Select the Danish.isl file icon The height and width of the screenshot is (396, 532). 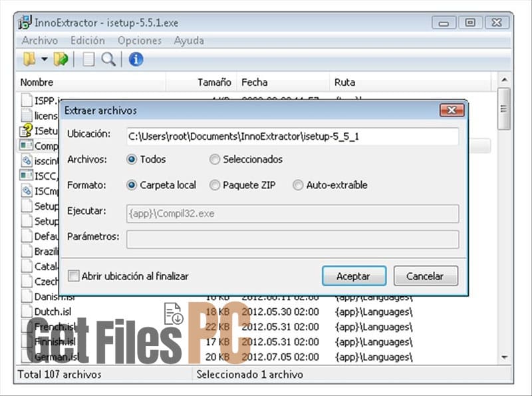click(27, 296)
